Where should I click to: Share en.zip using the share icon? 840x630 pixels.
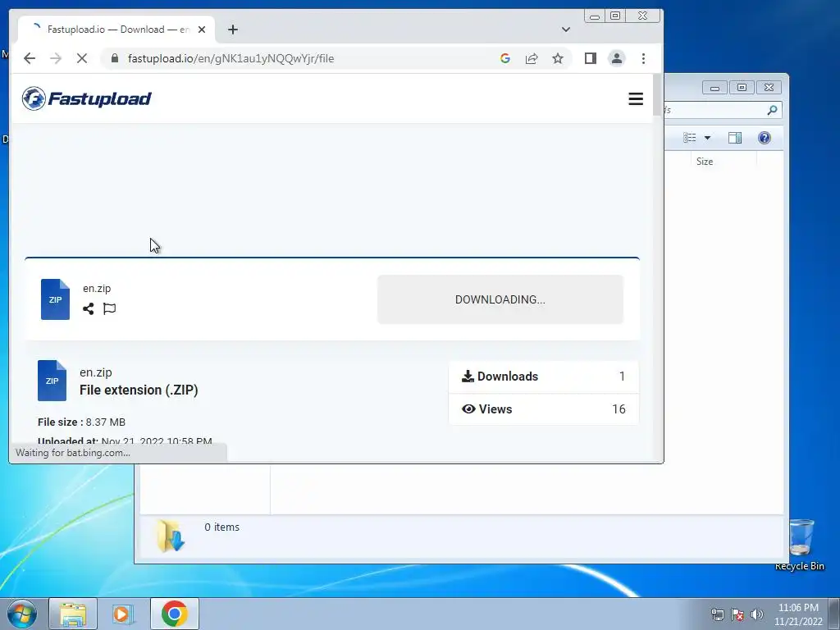[89, 308]
